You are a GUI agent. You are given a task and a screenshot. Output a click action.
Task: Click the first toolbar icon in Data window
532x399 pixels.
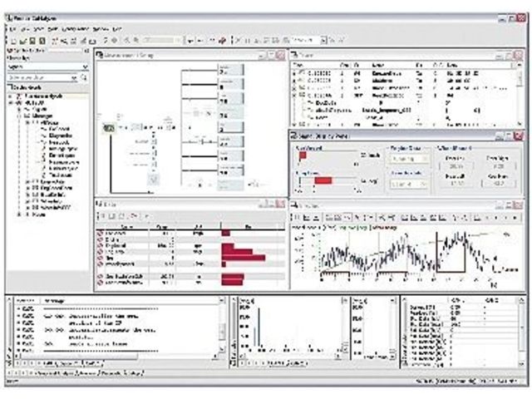pos(101,214)
